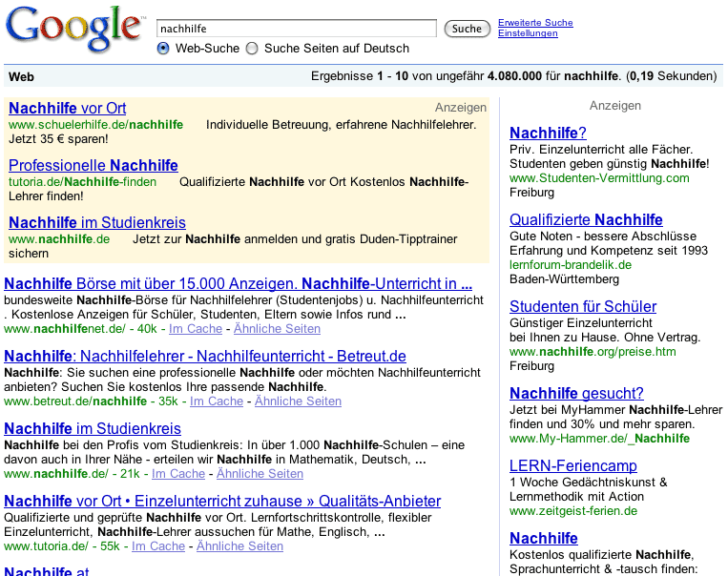The width and height of the screenshot is (728, 576).
Task: Open the Nachhilfe gesucht? sidebar ad
Action: [576, 393]
